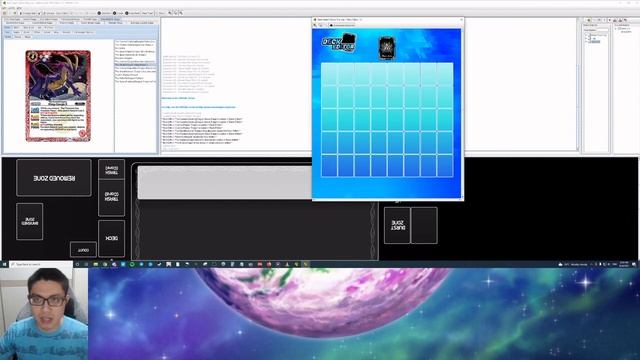Click the taskbar search box
This screenshot has width=640, height=360.
coord(41,264)
